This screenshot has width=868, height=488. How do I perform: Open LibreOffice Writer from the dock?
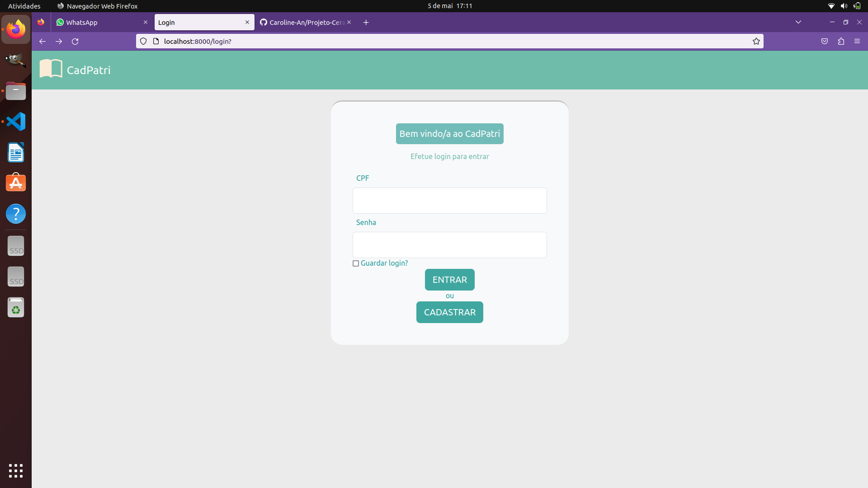coord(16,152)
